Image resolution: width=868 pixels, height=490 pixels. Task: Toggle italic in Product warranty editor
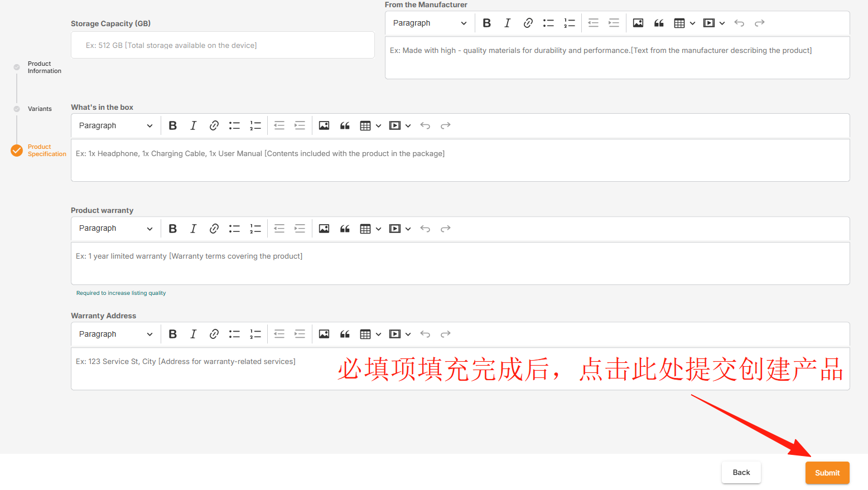tap(193, 229)
